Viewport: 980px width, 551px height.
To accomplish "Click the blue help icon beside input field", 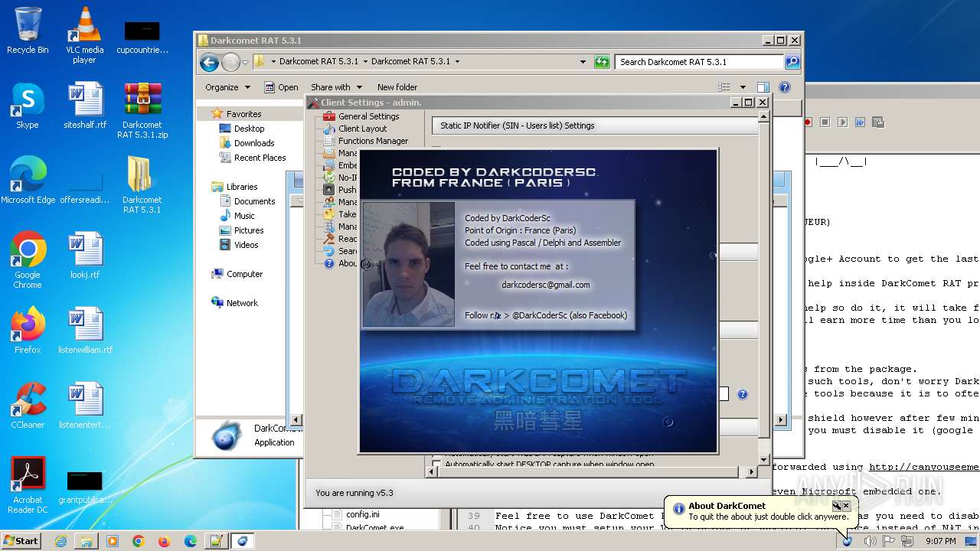I will pyautogui.click(x=742, y=394).
